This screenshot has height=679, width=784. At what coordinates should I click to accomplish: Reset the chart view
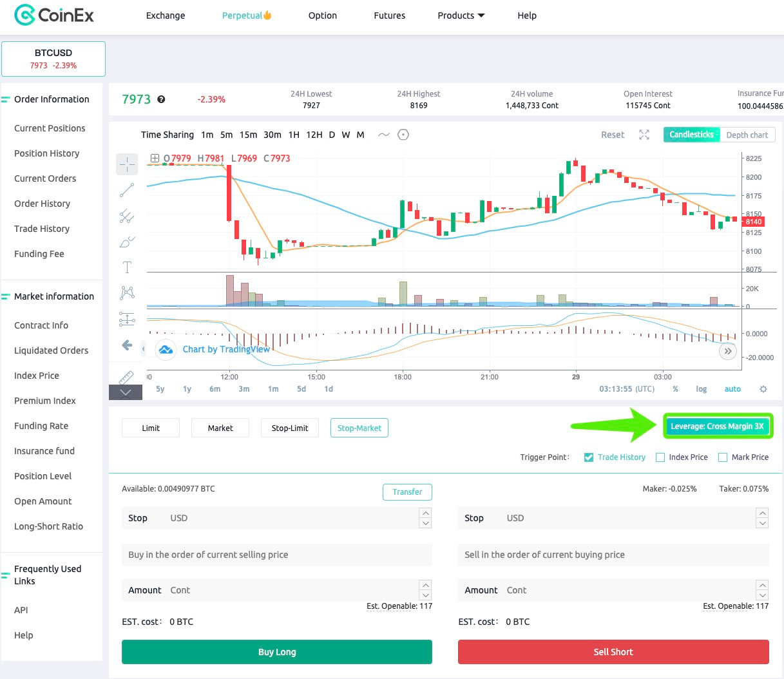pos(613,135)
